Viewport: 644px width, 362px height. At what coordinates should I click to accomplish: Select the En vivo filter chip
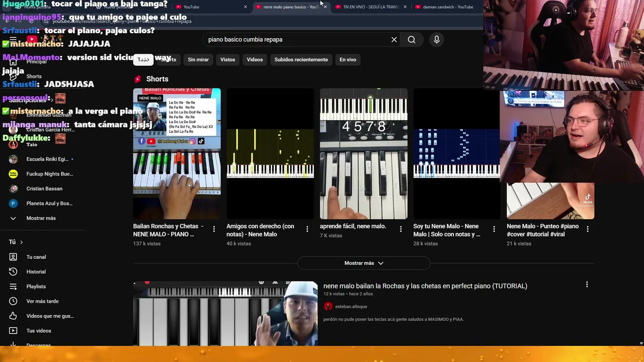click(348, 60)
